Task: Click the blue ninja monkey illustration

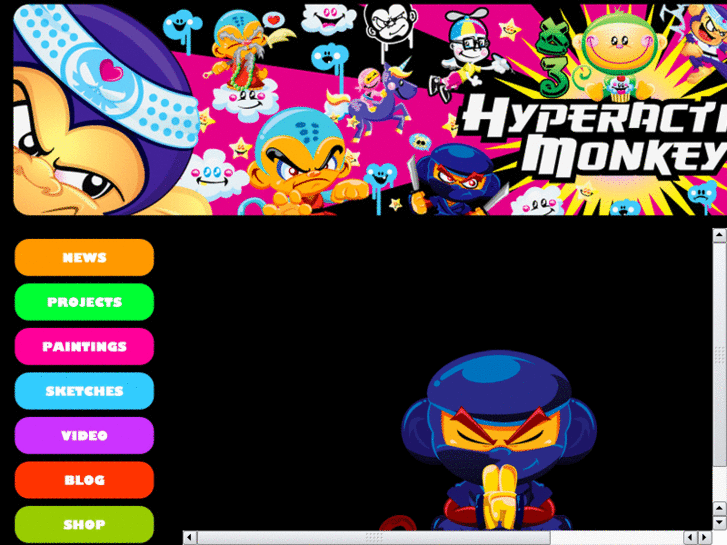Action: [498, 441]
